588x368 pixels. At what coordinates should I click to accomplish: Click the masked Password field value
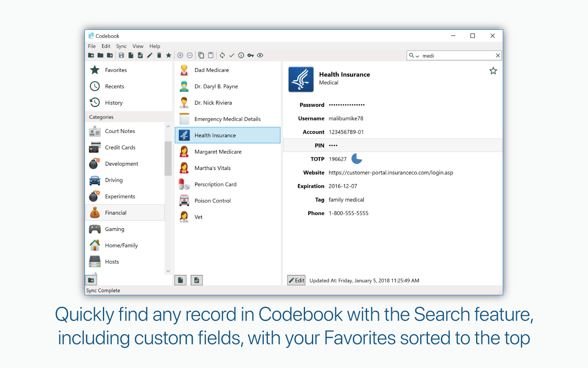point(347,105)
